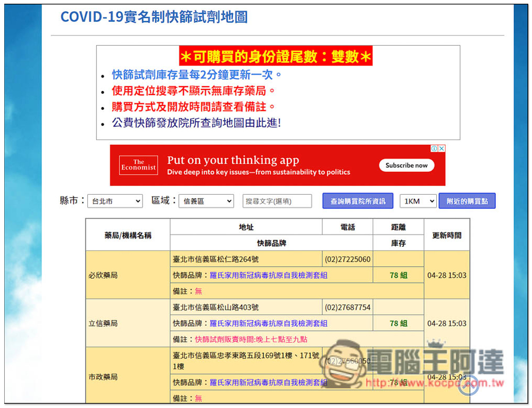Click the 立信藥局 pharmacy name cell
The height and width of the screenshot is (408, 532).
(103, 323)
